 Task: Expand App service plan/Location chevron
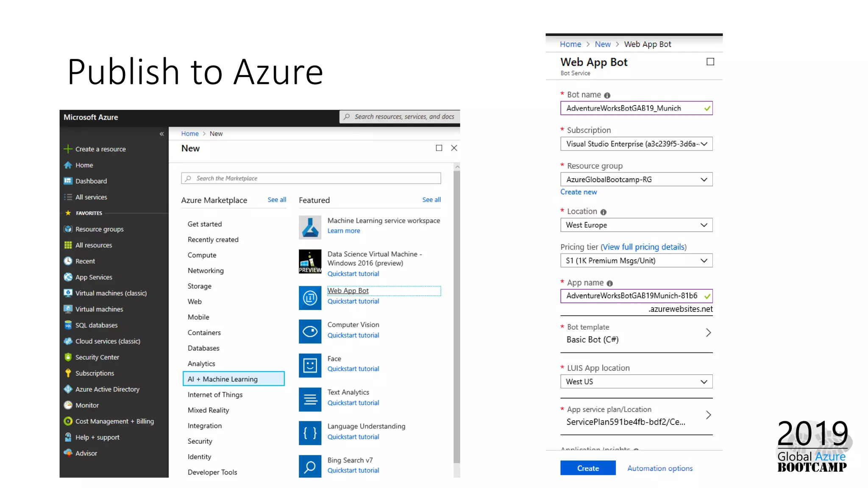pyautogui.click(x=708, y=415)
